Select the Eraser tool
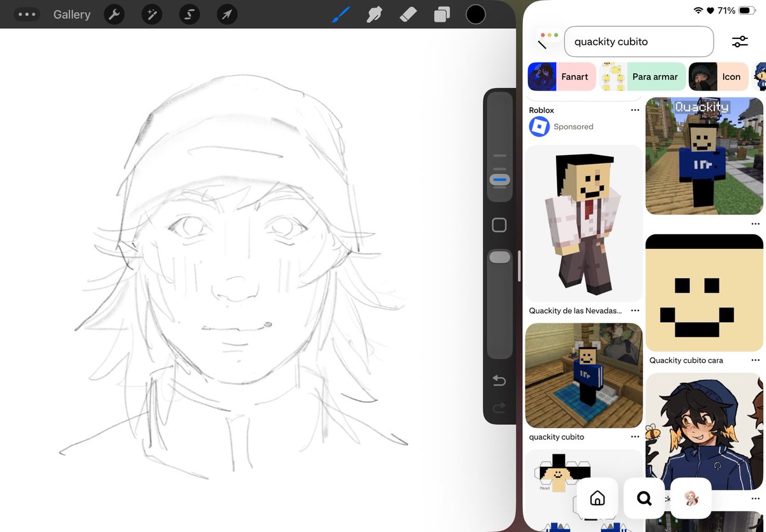The height and width of the screenshot is (532, 766). tap(408, 14)
